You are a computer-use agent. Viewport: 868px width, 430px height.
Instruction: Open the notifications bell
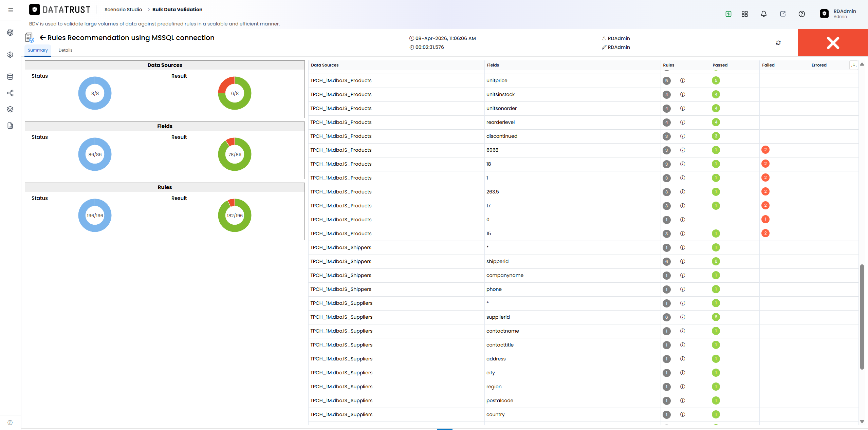tap(764, 14)
